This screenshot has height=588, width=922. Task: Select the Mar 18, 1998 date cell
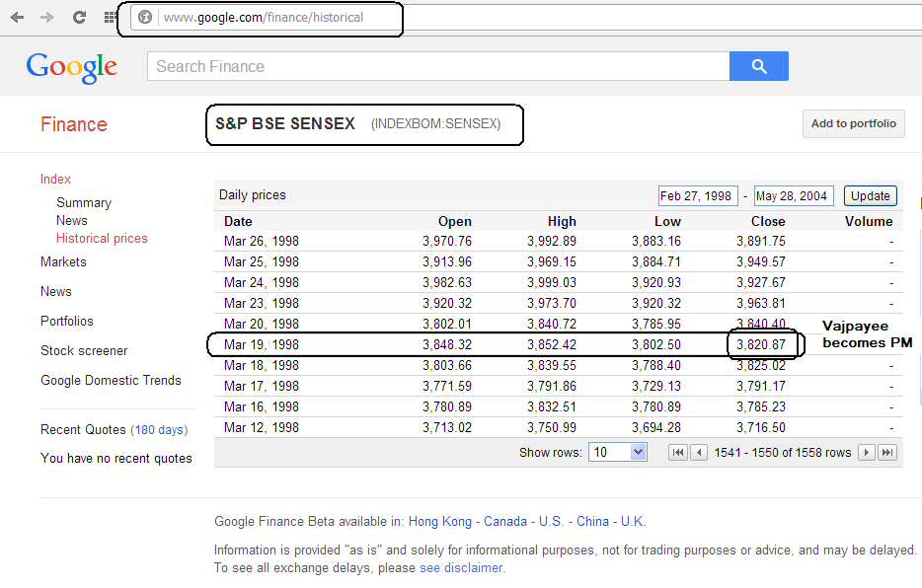[261, 366]
